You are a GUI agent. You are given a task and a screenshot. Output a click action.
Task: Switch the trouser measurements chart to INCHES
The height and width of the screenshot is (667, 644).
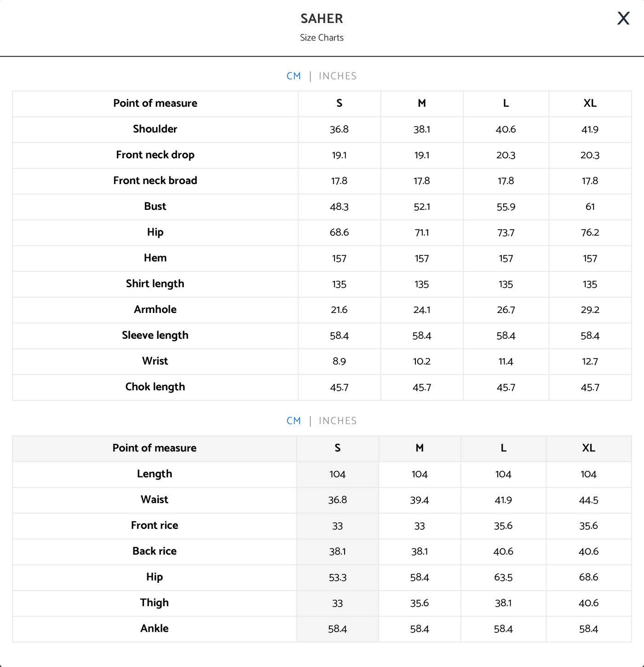(x=338, y=421)
